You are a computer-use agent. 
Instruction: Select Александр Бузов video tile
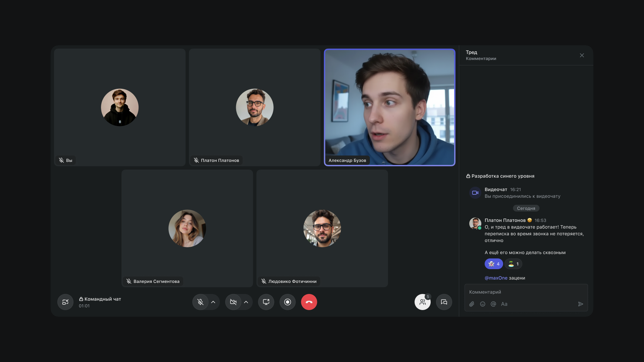pyautogui.click(x=389, y=107)
